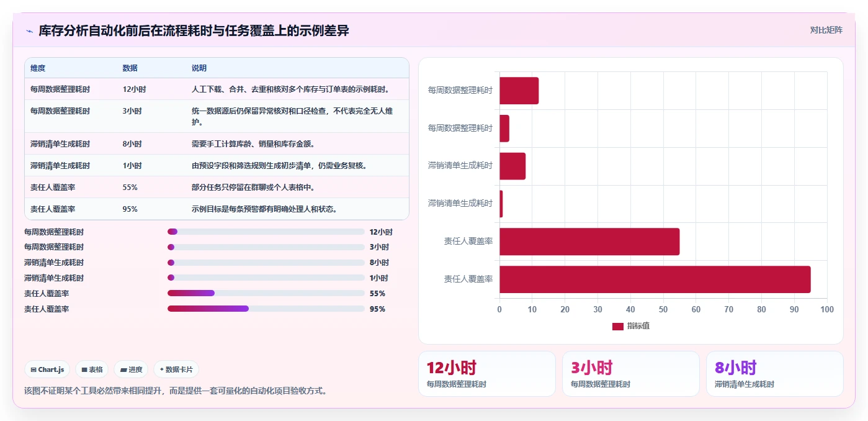
Task: Click the 1小时 progress bar
Action: 266,278
